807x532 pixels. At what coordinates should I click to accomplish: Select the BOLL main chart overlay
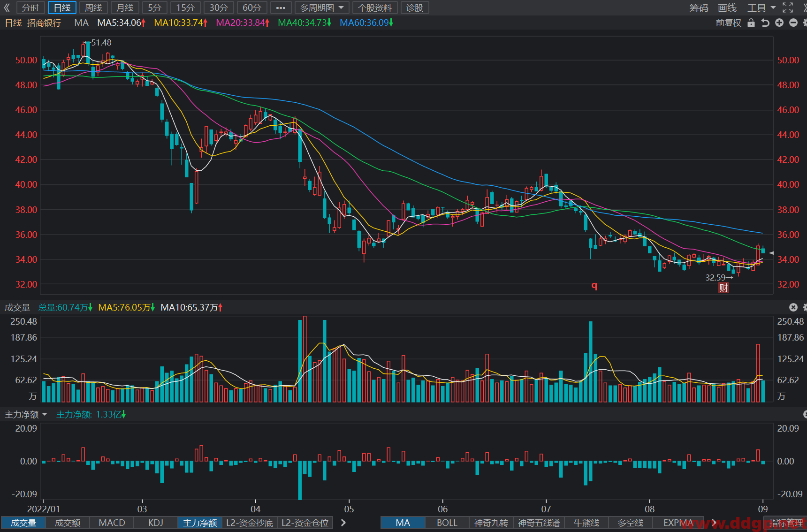pyautogui.click(x=447, y=523)
